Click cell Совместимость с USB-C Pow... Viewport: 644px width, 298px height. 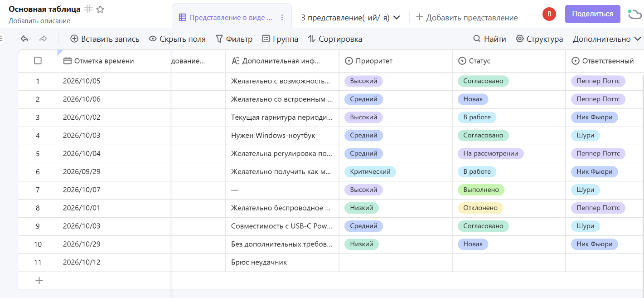pyautogui.click(x=282, y=226)
